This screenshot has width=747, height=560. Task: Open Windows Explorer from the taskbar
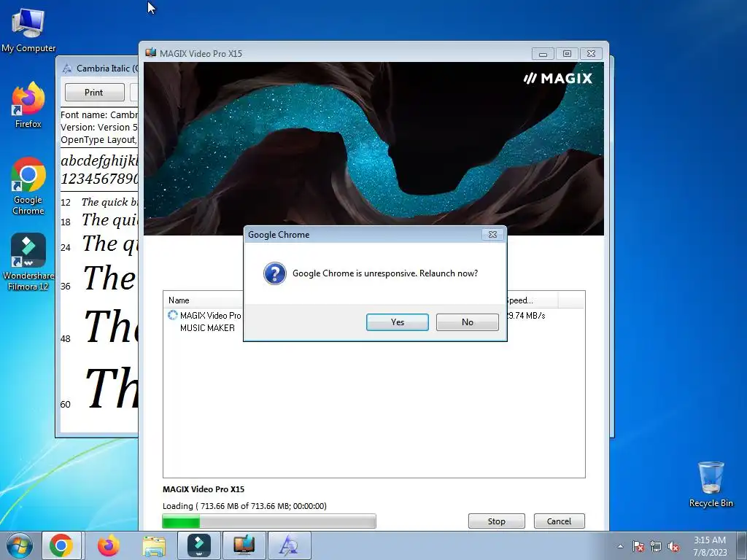(x=155, y=545)
